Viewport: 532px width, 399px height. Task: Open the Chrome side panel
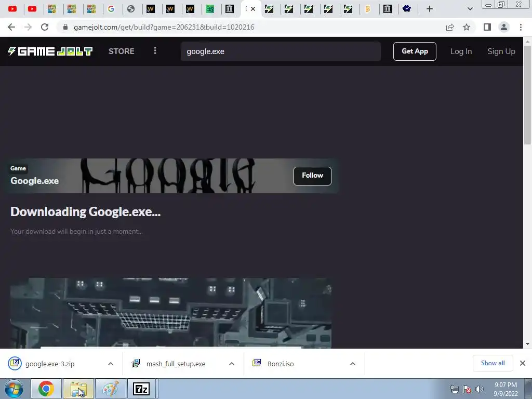[487, 27]
